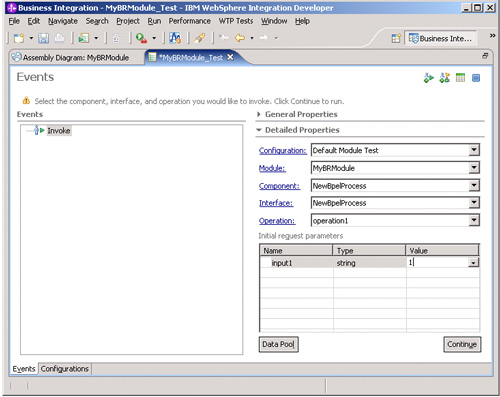This screenshot has height=397, width=500.
Task: Click the Save toolbar icon
Action: (x=43, y=38)
